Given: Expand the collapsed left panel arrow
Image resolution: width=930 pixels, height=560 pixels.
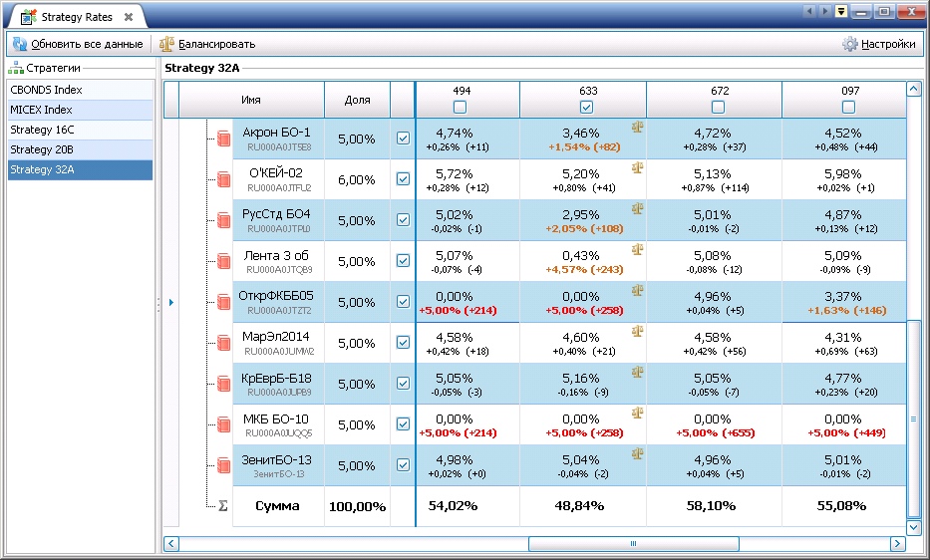Looking at the screenshot, I should [170, 302].
